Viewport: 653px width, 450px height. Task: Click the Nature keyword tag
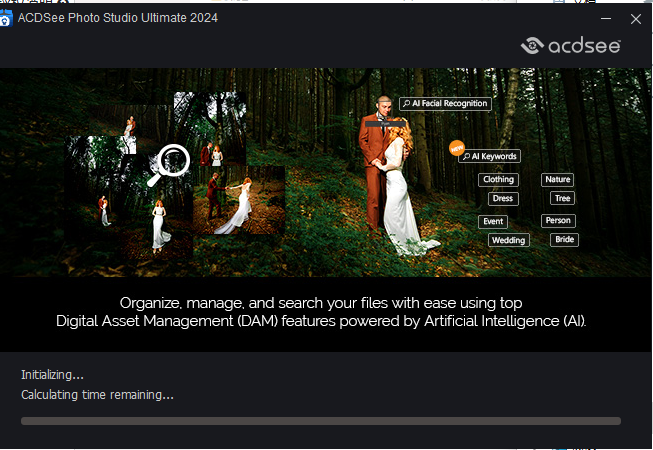(x=558, y=179)
